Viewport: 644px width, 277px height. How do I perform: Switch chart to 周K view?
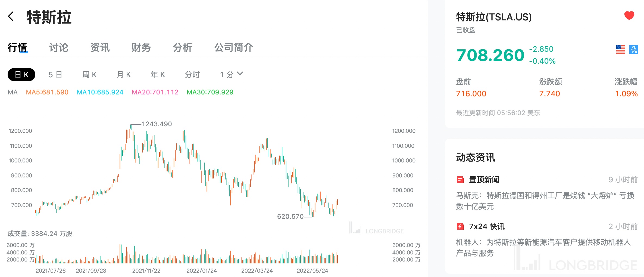[90, 75]
